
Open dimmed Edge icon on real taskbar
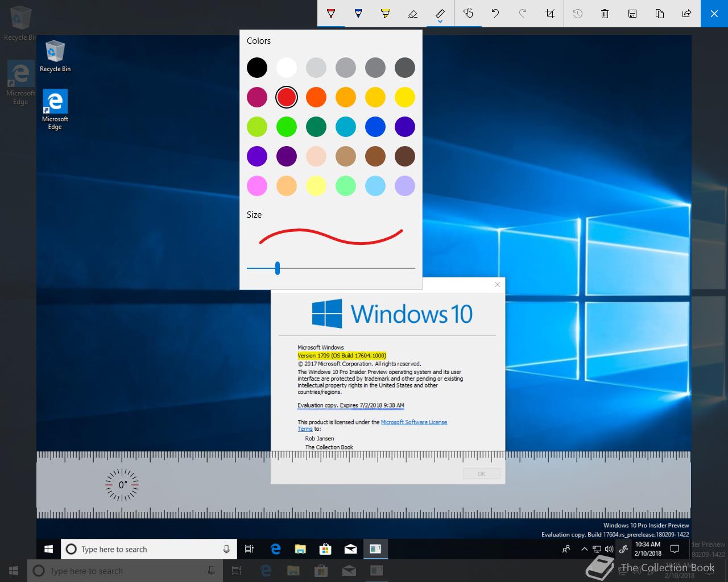266,571
